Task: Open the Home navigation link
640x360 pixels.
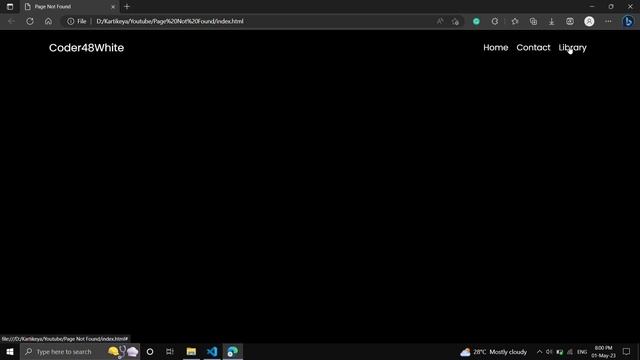Action: pyautogui.click(x=496, y=47)
